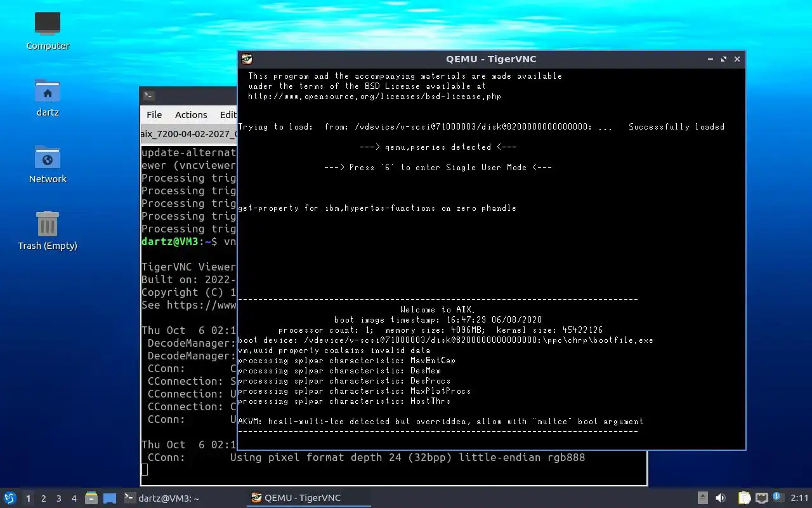Switch to virtual desktop 1
This screenshot has width=812, height=508.
coord(28,498)
